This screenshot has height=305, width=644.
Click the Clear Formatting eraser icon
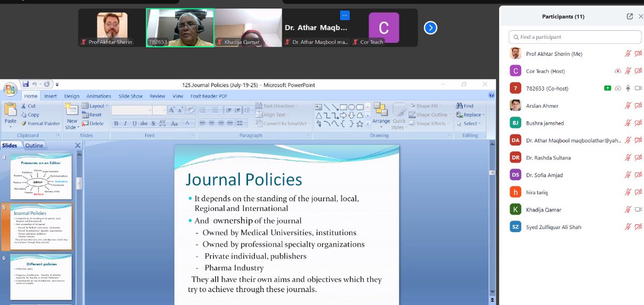(189, 110)
